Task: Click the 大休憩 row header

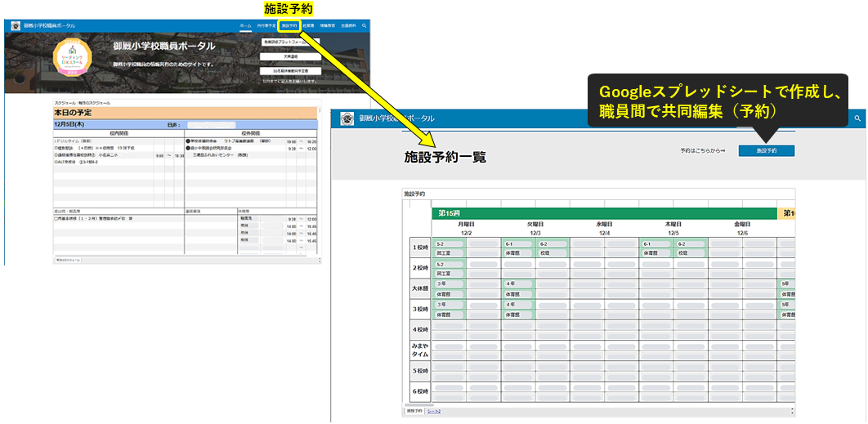Action: (420, 289)
